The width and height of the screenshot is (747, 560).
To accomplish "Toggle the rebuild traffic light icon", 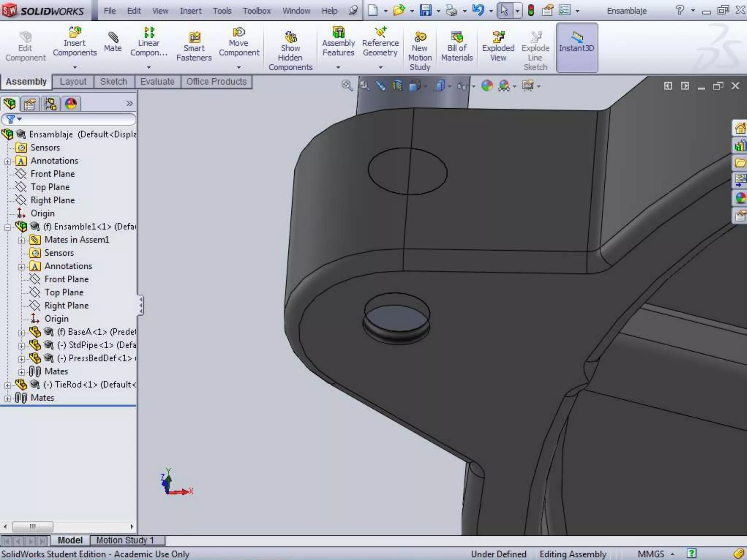I will click(x=531, y=10).
